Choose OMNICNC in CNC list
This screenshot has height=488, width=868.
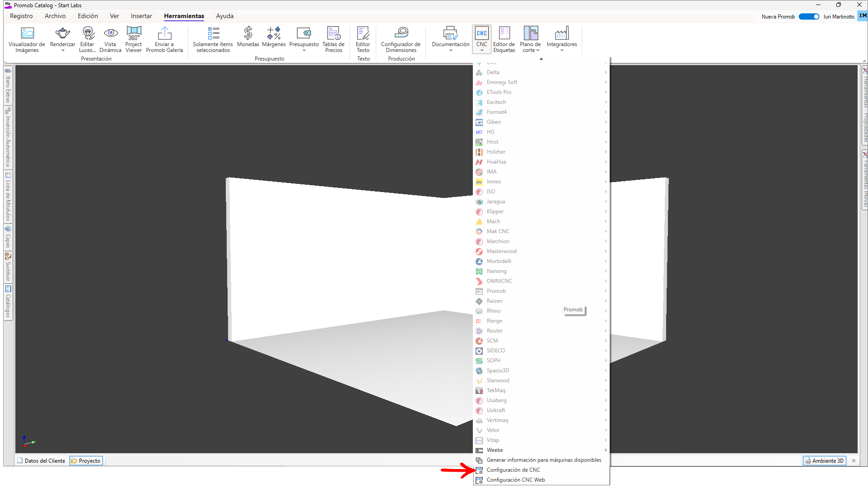coord(541,281)
